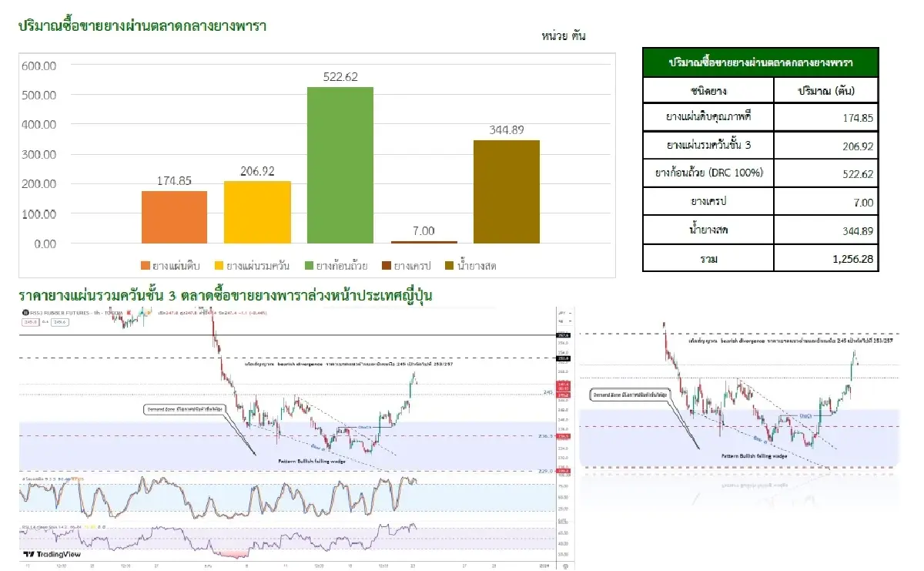Click the 206.92 value in the table
The height and width of the screenshot is (571, 924).
coord(859,146)
